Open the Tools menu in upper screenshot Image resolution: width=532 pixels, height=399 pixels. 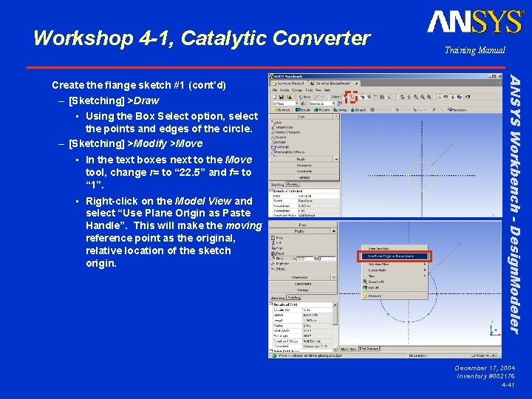309,90
